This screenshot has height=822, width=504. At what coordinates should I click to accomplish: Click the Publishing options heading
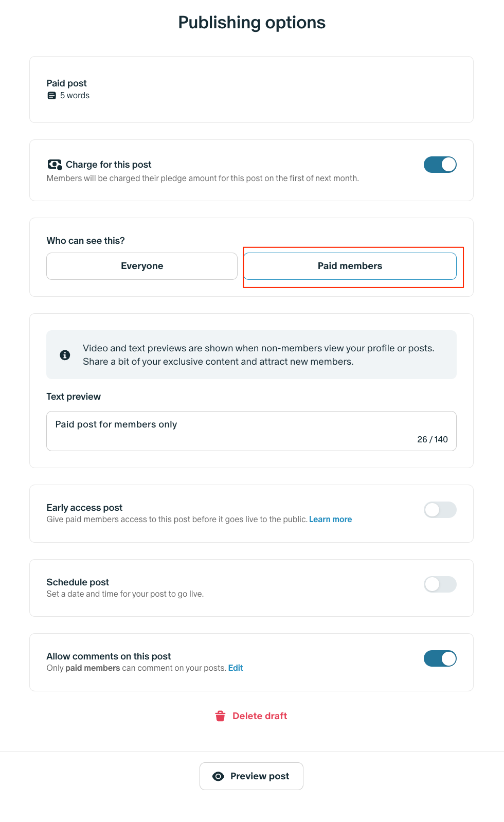[251, 23]
